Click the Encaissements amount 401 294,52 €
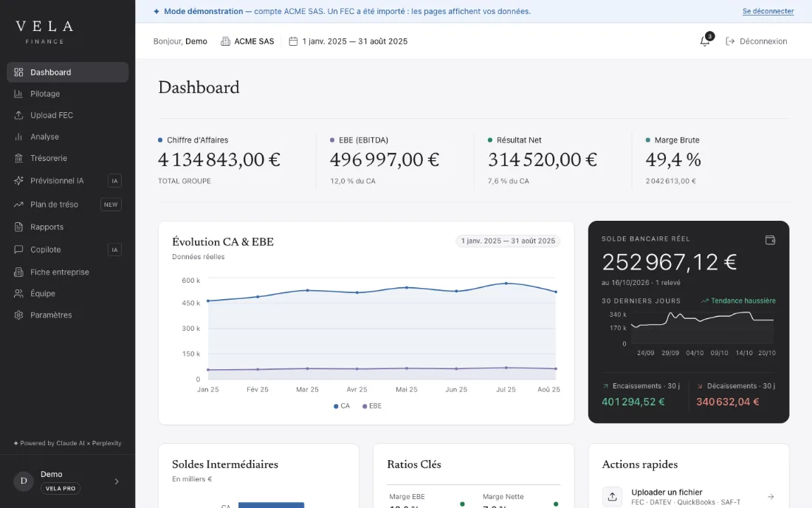The width and height of the screenshot is (812, 508). point(633,402)
